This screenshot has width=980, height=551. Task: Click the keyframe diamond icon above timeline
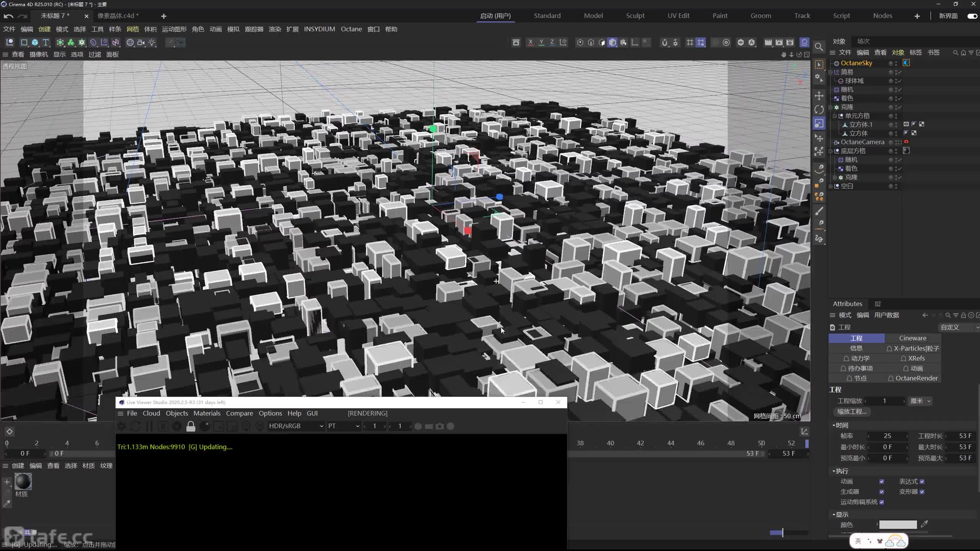(x=10, y=432)
